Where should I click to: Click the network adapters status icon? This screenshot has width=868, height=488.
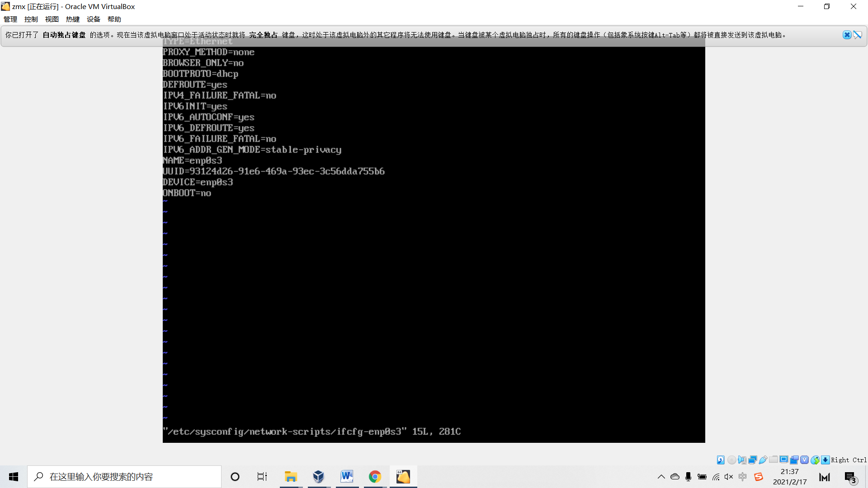click(753, 460)
